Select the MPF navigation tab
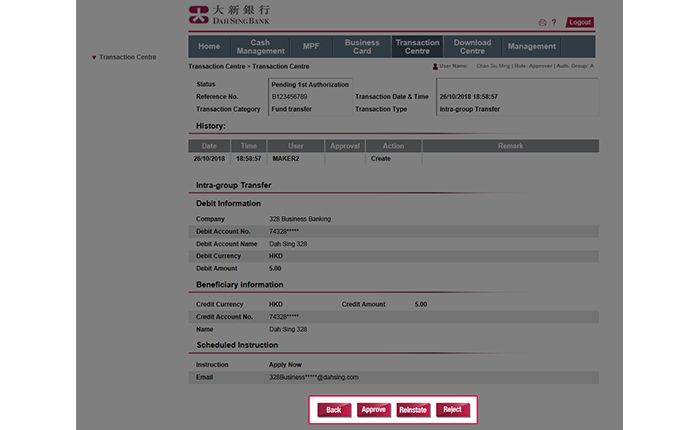700x430 pixels. point(311,46)
